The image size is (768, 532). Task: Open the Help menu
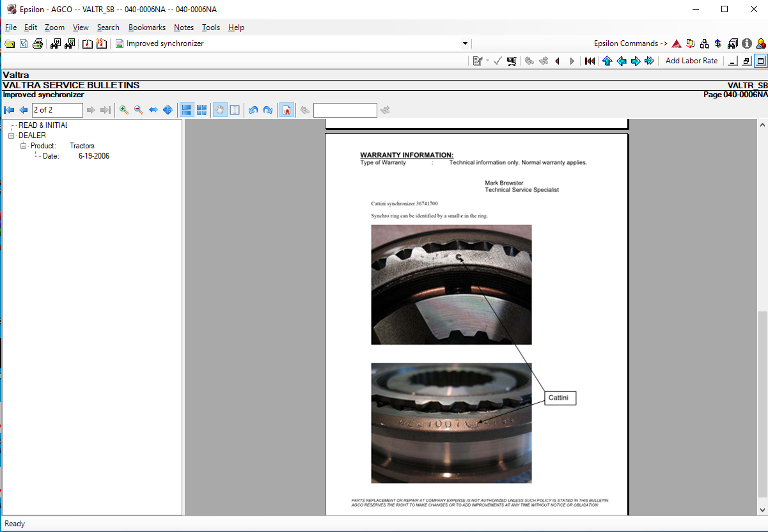[236, 27]
